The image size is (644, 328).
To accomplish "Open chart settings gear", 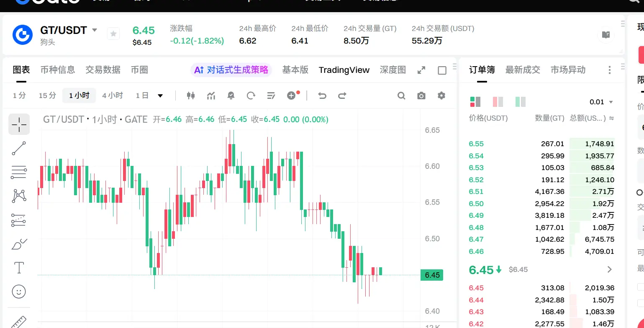I will 441,96.
